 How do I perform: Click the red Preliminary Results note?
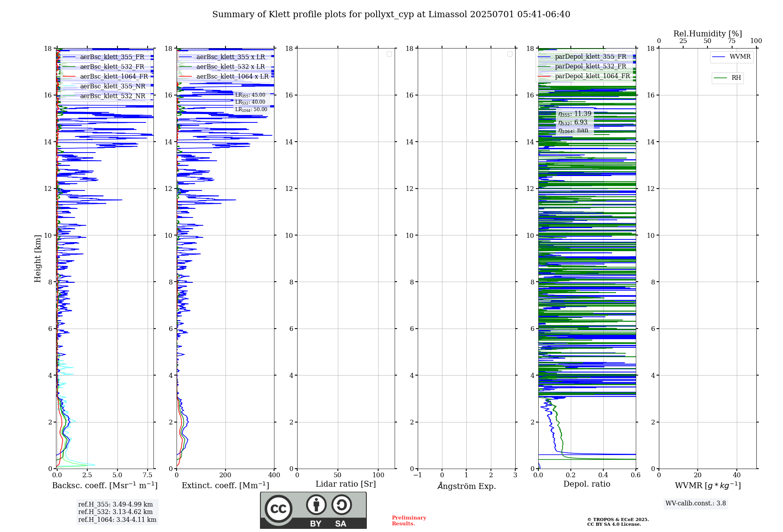(409, 521)
